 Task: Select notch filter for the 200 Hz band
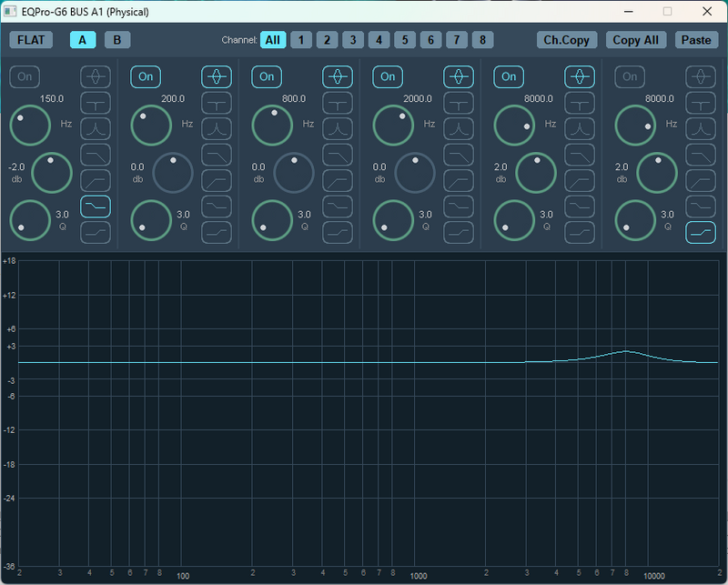point(217,103)
